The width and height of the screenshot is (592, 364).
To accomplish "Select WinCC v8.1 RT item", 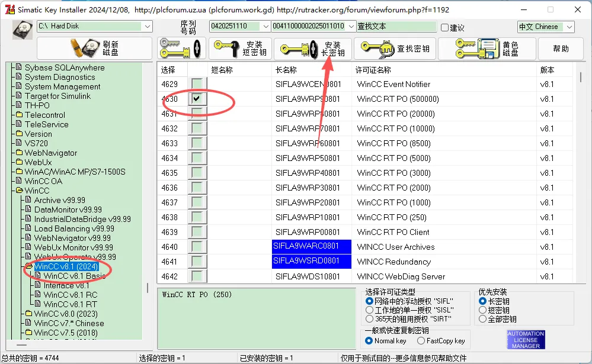I will coord(71,304).
